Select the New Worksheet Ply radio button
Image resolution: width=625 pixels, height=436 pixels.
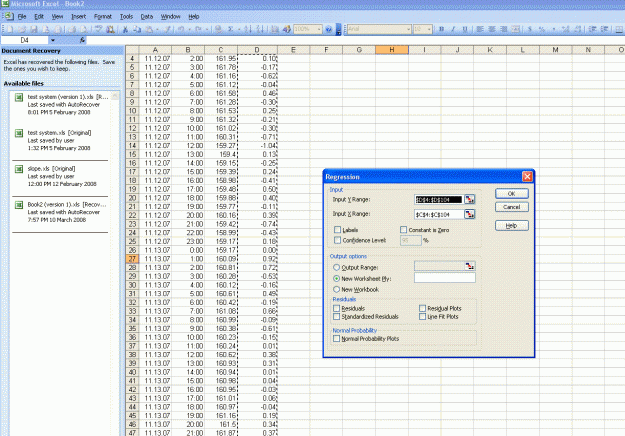pyautogui.click(x=336, y=279)
